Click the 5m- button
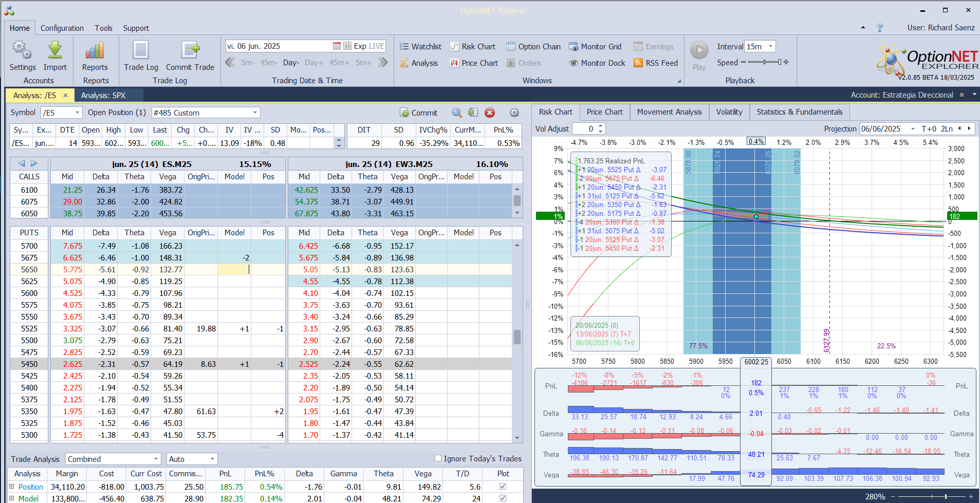The height and width of the screenshot is (503, 980). 248,63
